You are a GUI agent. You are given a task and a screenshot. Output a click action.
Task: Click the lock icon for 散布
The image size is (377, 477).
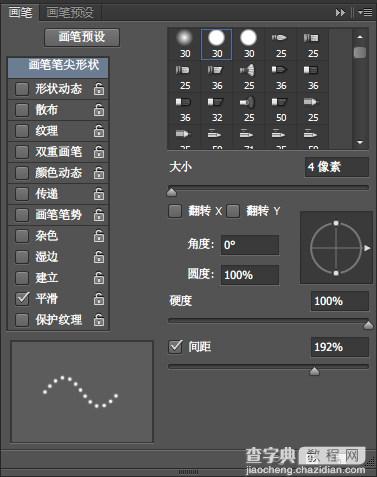coord(99,110)
